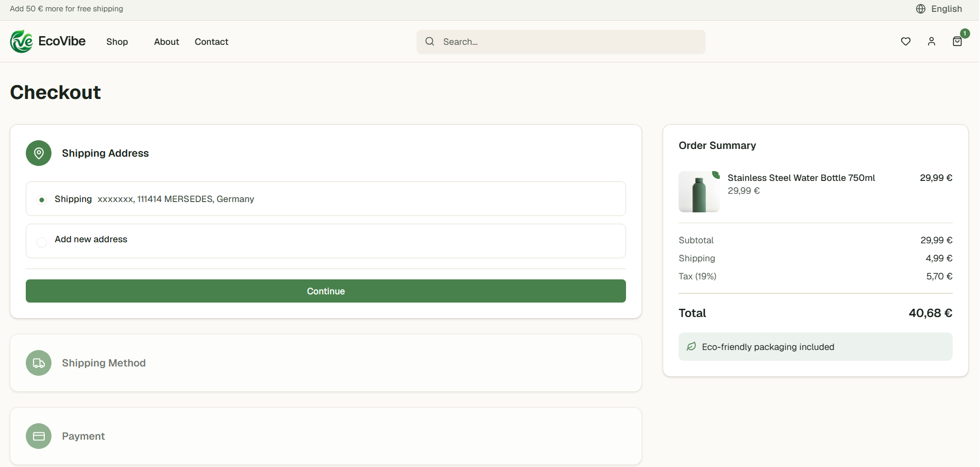Focus the Search input field
This screenshot has height=467, width=980.
point(561,42)
